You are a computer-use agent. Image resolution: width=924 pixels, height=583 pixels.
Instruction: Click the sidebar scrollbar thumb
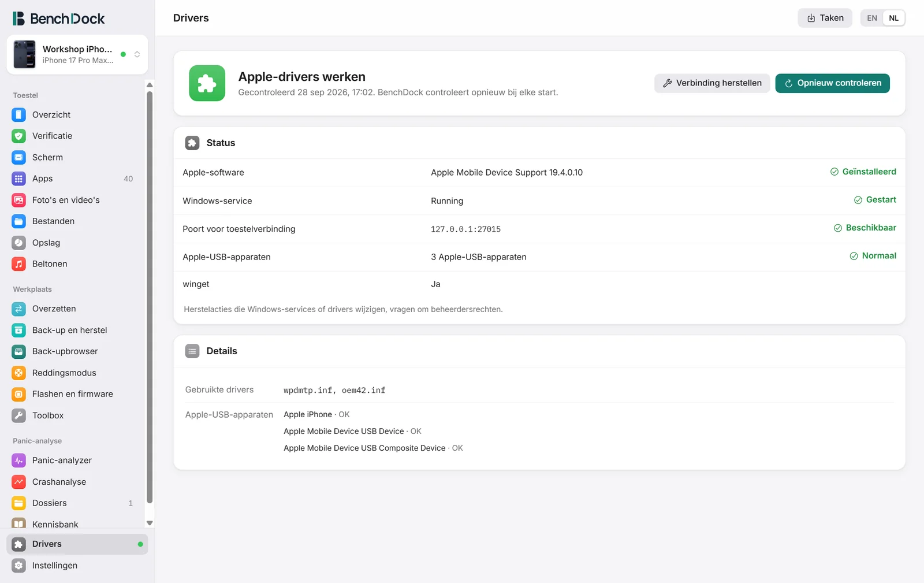150,297
